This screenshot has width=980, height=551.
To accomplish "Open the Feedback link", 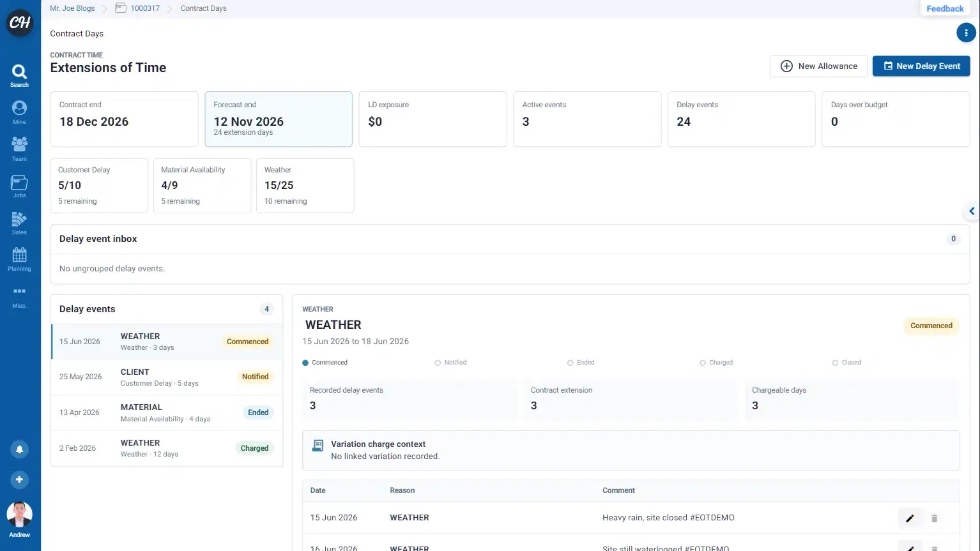I will 945,8.
